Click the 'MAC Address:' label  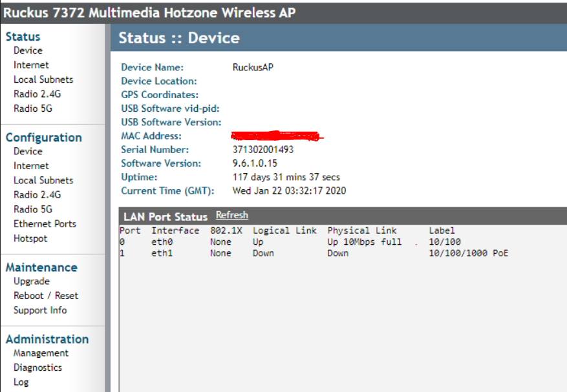pos(151,136)
